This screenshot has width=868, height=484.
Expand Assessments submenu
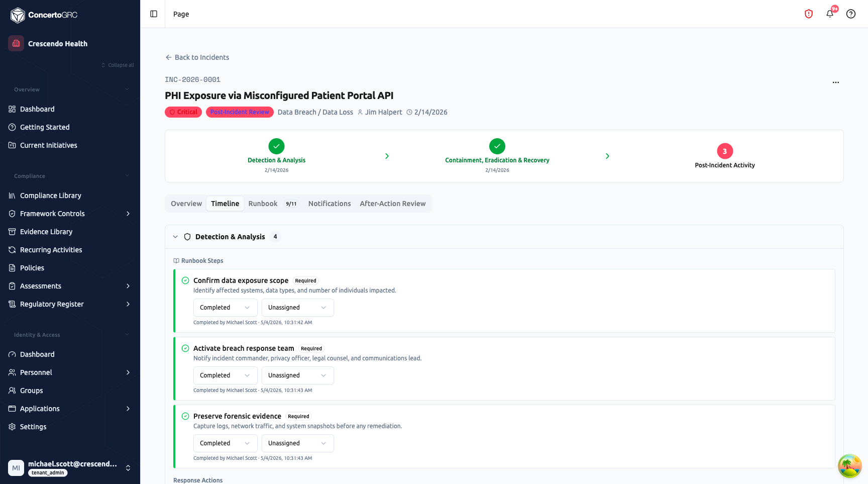click(x=128, y=286)
